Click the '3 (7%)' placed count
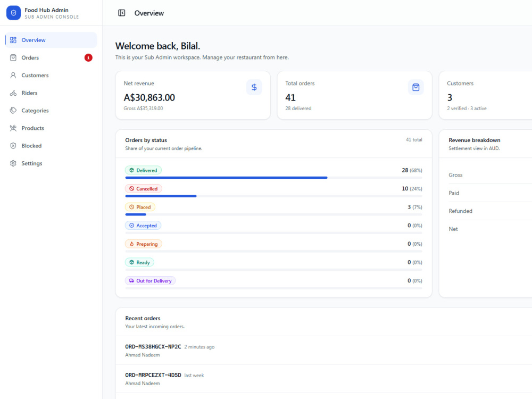 click(x=414, y=207)
